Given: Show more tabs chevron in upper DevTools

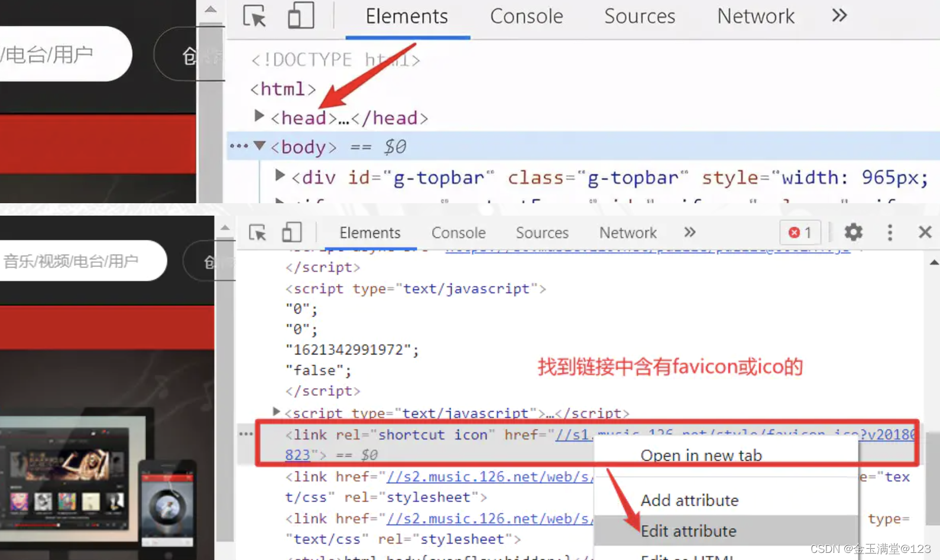Looking at the screenshot, I should click(x=839, y=15).
